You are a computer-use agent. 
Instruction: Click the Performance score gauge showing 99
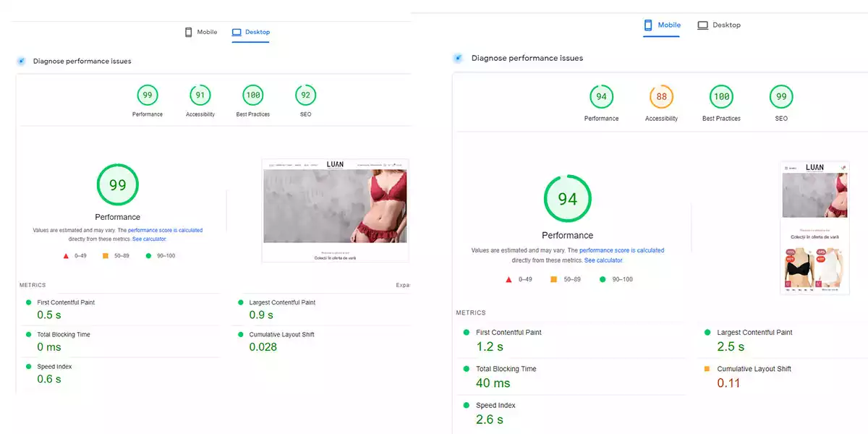coord(147,95)
